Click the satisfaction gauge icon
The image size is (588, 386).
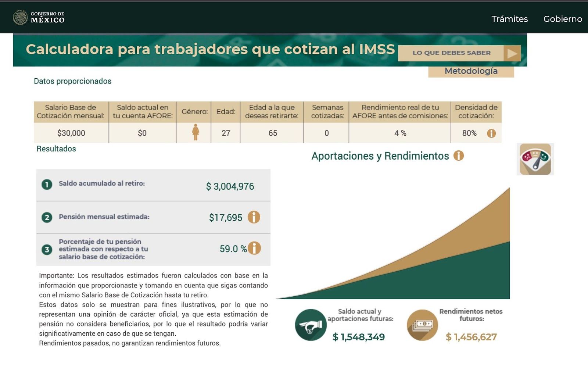(x=535, y=159)
